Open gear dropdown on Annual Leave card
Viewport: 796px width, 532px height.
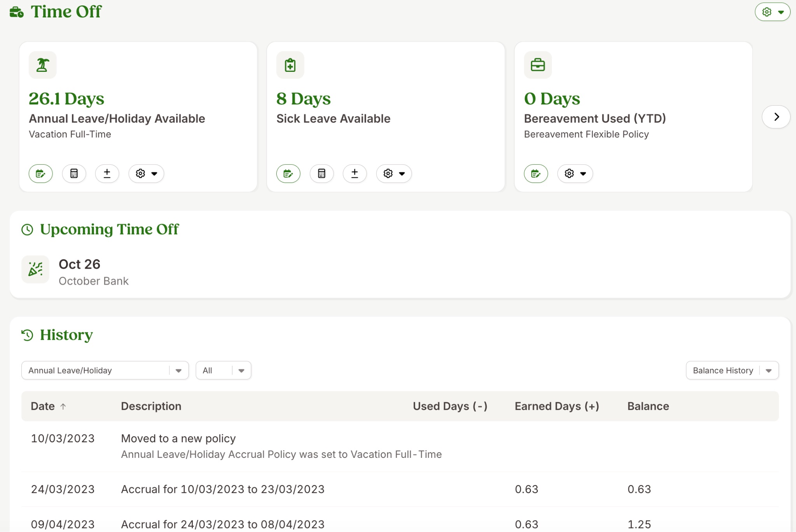147,174
